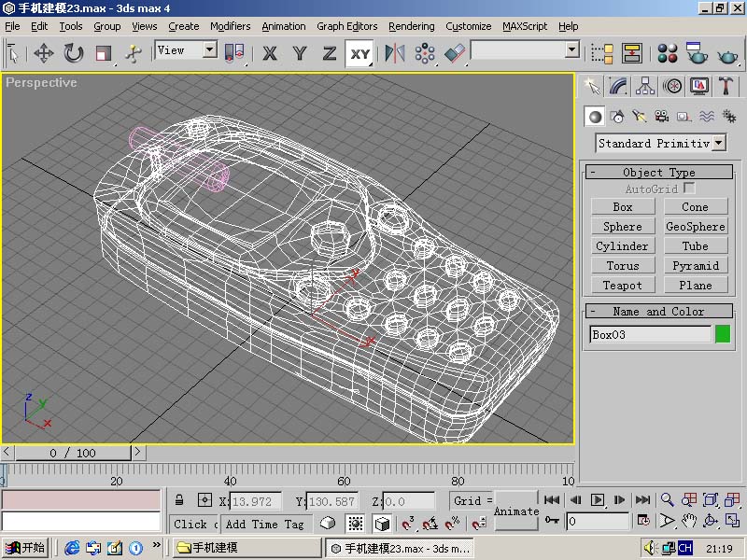747x560 pixels.
Task: Open the Customize menu
Action: coord(469,26)
